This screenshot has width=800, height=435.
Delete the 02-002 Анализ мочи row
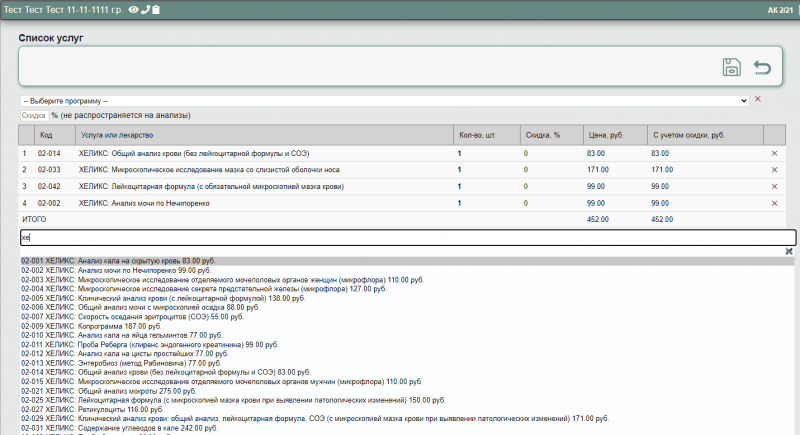(774, 203)
